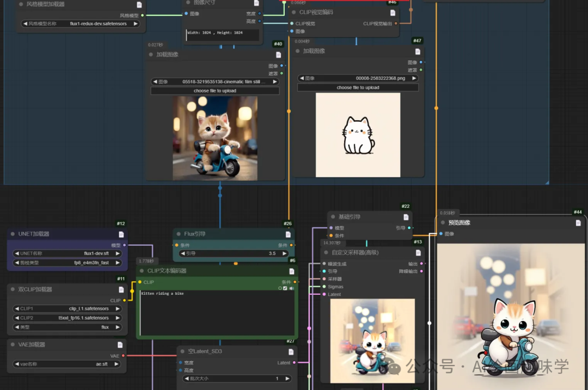588x390 pixels.
Task: Click preview image inside 自定义采样器(高级) node
Action: (372, 341)
